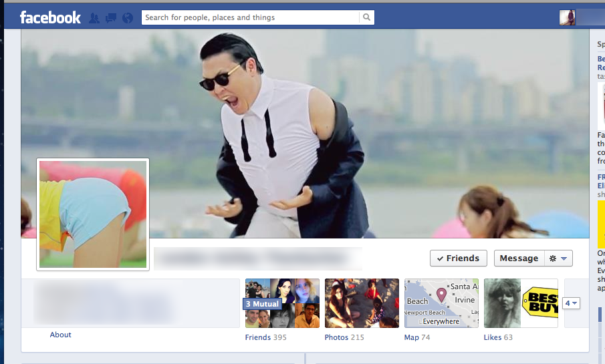The height and width of the screenshot is (364, 605).
Task: Open the Photos preview thumbnail
Action: tap(362, 303)
